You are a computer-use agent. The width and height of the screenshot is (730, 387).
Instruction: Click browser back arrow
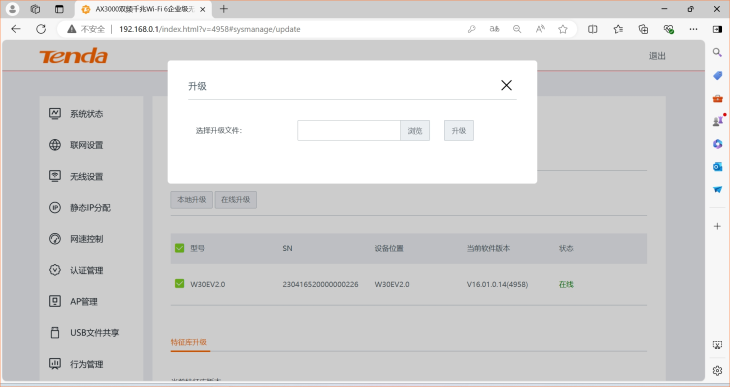click(x=16, y=29)
